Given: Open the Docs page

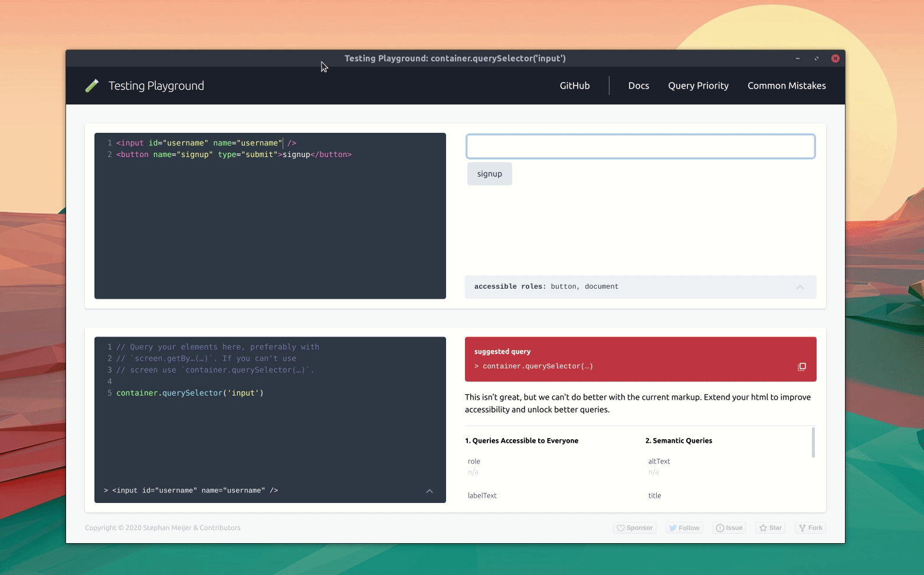Looking at the screenshot, I should pos(638,85).
